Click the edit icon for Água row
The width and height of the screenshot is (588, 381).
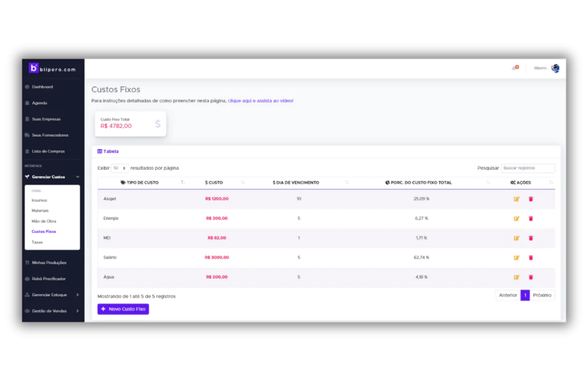[516, 277]
